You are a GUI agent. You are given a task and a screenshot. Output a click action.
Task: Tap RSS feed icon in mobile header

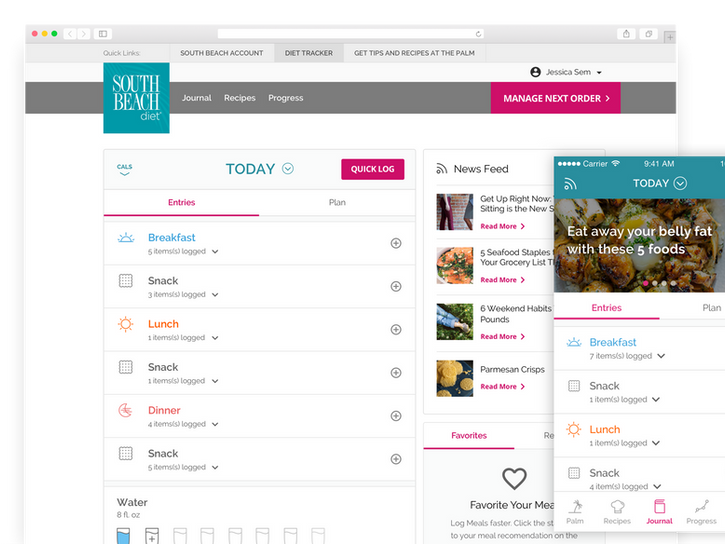click(570, 184)
